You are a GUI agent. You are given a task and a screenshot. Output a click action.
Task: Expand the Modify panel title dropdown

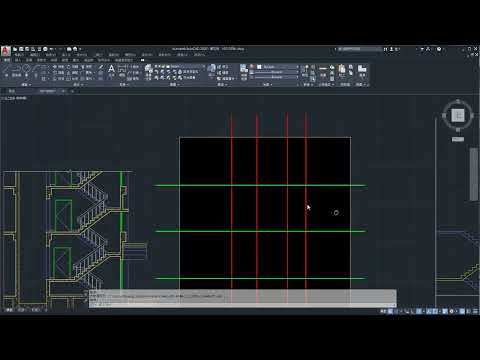pos(77,85)
